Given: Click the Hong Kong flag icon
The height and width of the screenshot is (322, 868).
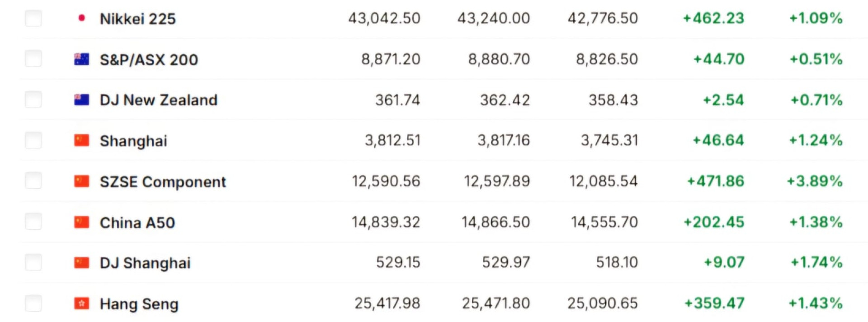Looking at the screenshot, I should click(81, 303).
